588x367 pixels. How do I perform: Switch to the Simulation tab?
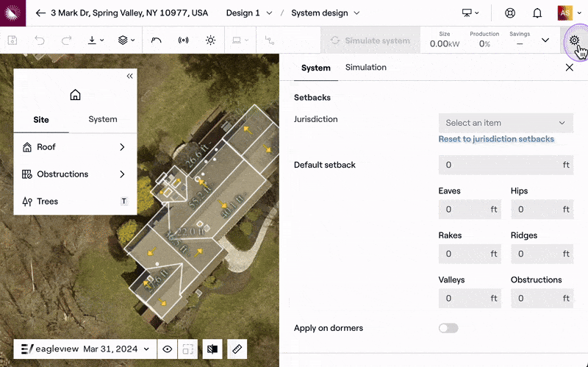point(365,68)
